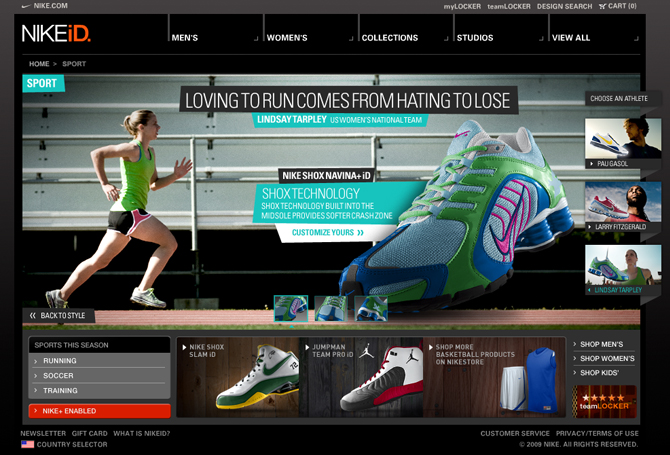
Task: Click SHOP KIDS' link
Action: coord(599,373)
